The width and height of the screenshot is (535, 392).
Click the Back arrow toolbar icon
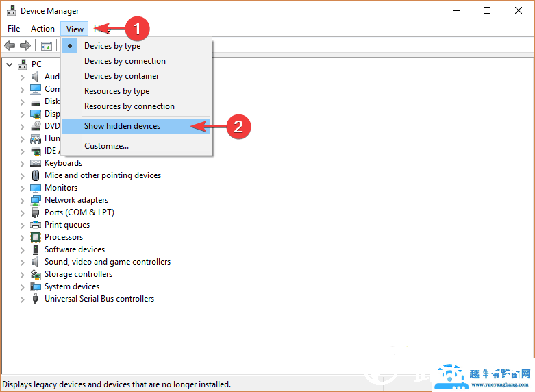point(10,45)
